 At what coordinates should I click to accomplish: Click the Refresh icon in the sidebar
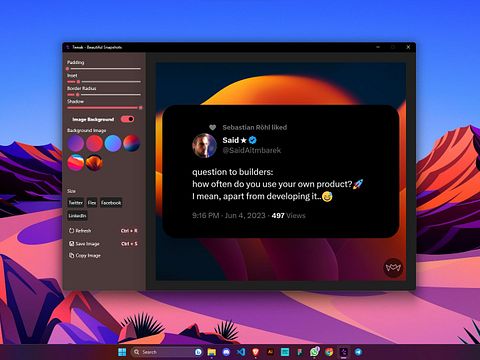pyautogui.click(x=71, y=231)
